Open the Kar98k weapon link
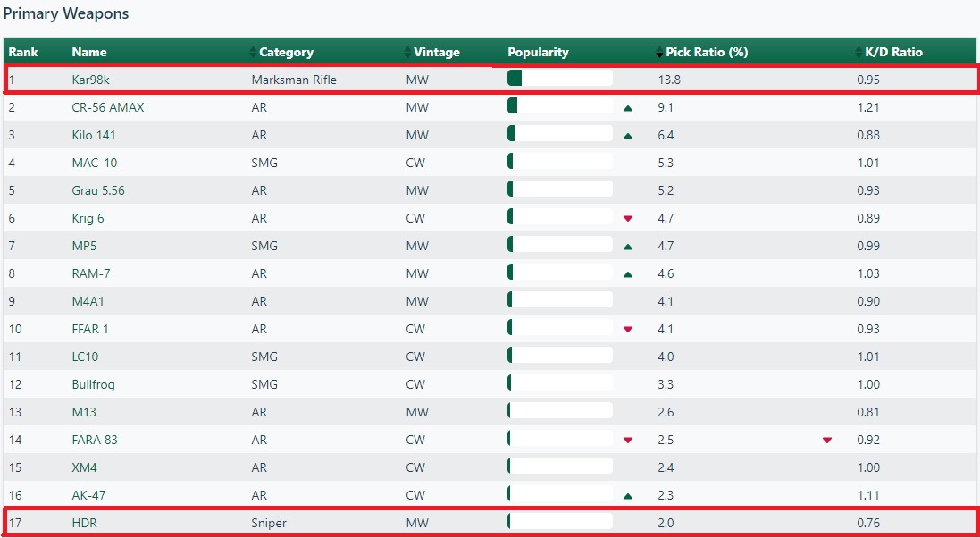The image size is (980, 538). tap(91, 80)
